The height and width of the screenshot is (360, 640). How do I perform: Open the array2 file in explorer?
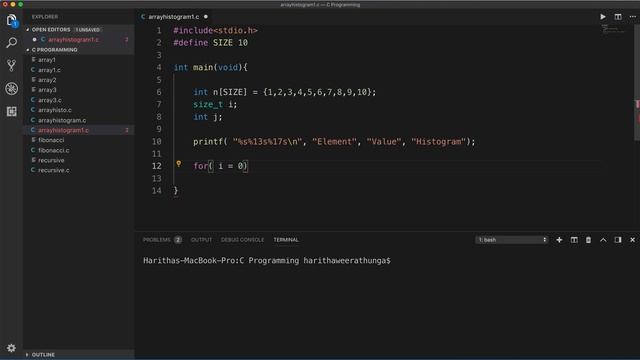(47, 80)
